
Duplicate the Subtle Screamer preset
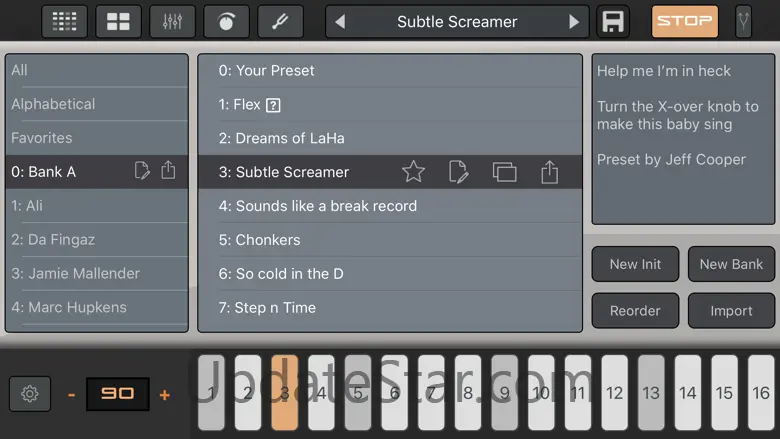[x=504, y=172]
